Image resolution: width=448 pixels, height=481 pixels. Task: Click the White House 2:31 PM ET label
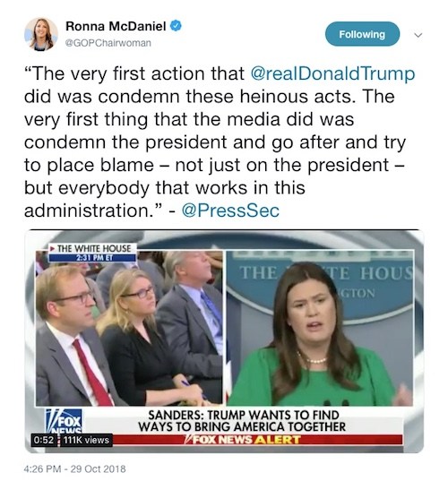tap(92, 253)
